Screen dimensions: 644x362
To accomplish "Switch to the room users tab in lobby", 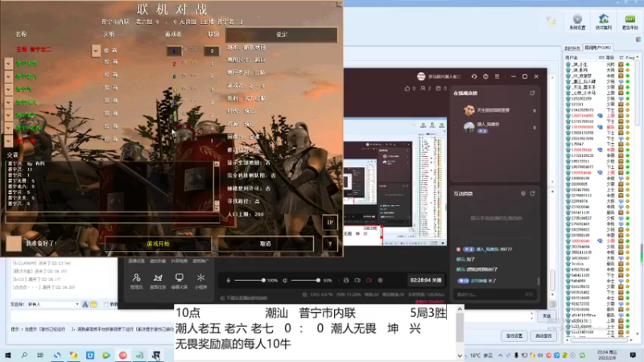I will coord(598,47).
